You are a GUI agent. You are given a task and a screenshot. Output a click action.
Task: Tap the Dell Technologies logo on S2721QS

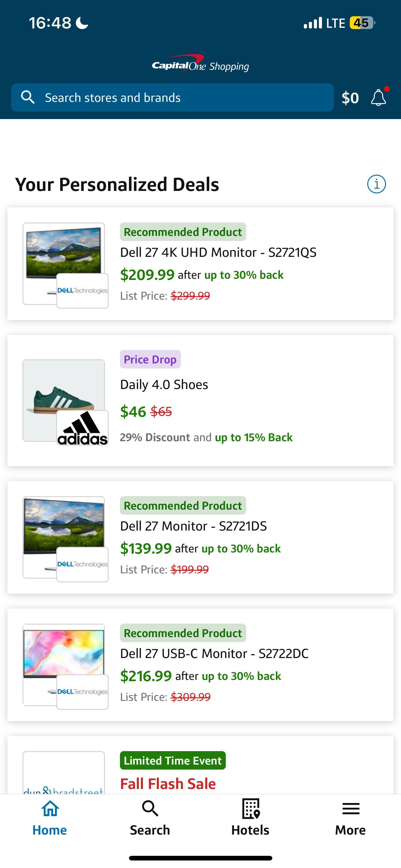(x=82, y=291)
